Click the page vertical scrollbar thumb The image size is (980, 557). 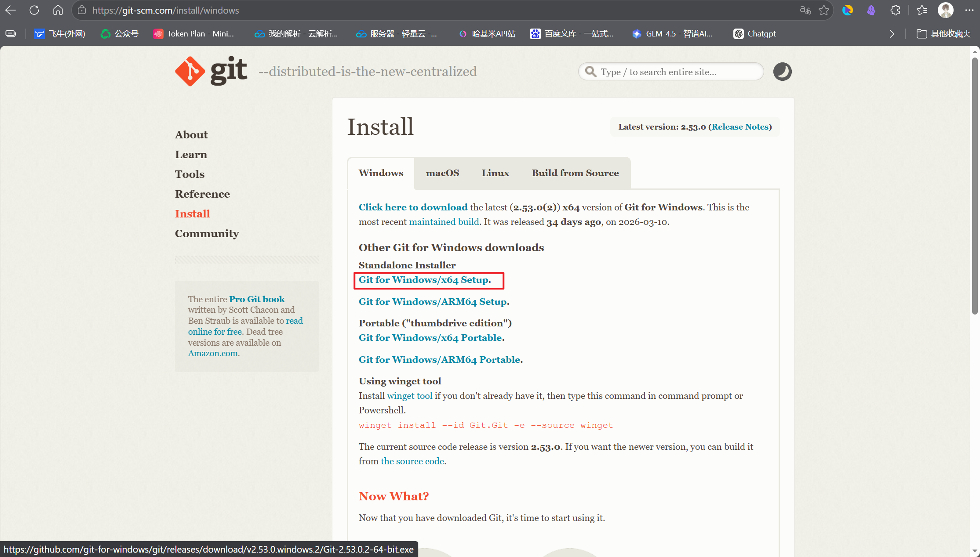coord(975,186)
